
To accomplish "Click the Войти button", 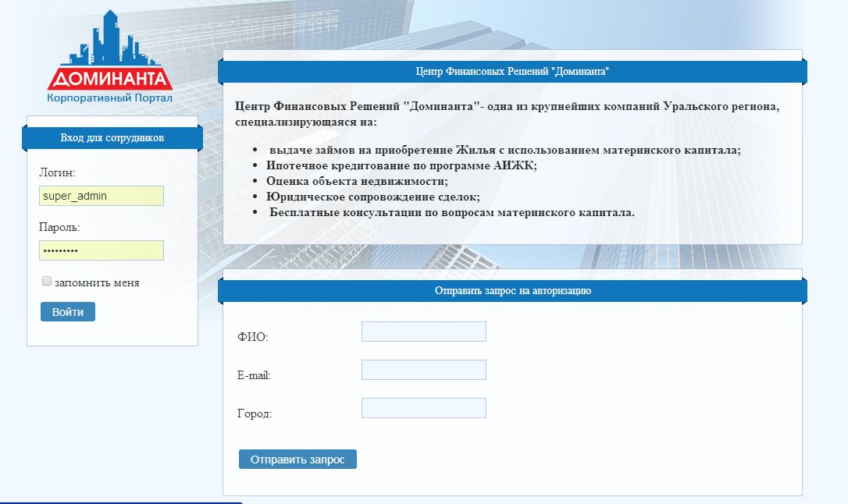I will [x=68, y=312].
